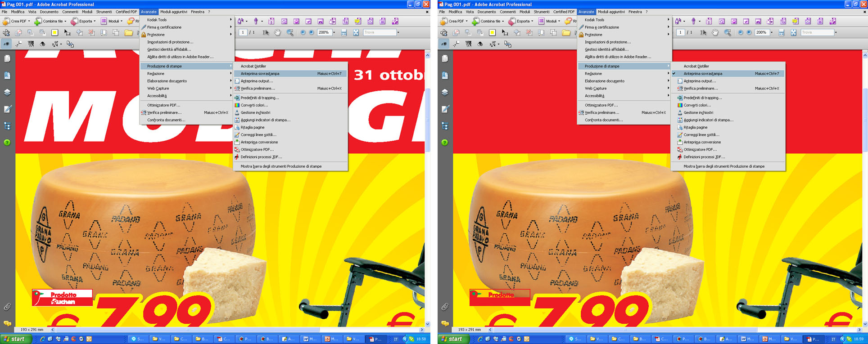
Task: Expand Redazione submenu in right window
Action: (625, 74)
